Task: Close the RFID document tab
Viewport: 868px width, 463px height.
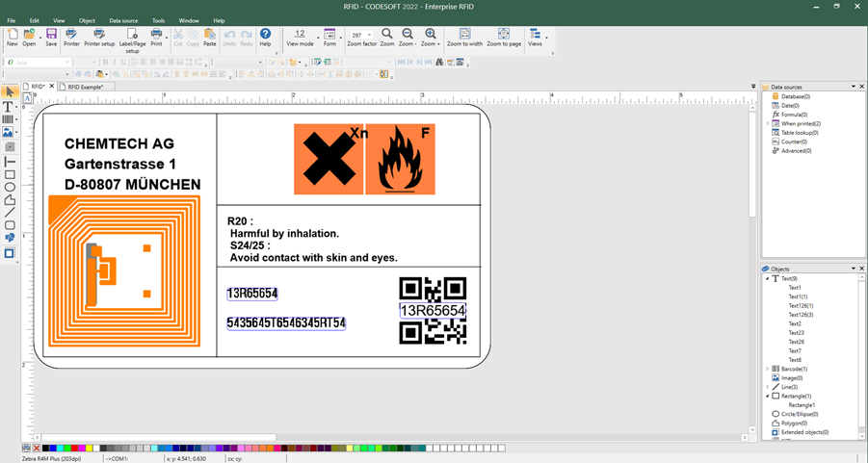Action: click(x=51, y=87)
